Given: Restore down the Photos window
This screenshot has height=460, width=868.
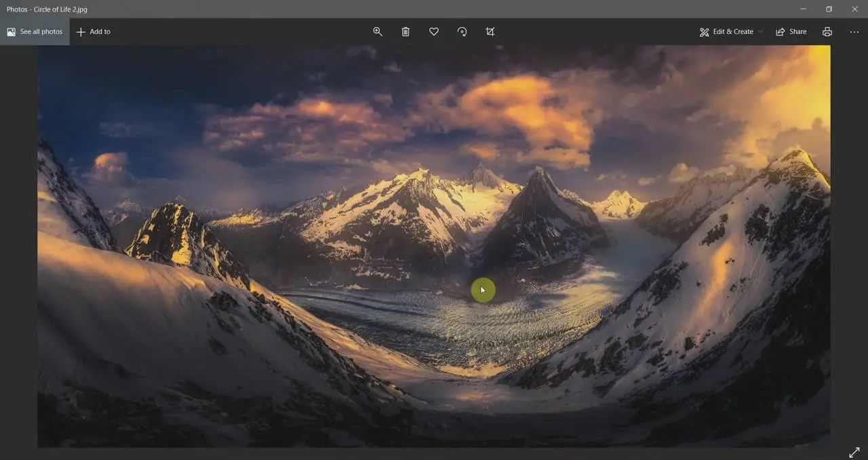Looking at the screenshot, I should [x=829, y=9].
